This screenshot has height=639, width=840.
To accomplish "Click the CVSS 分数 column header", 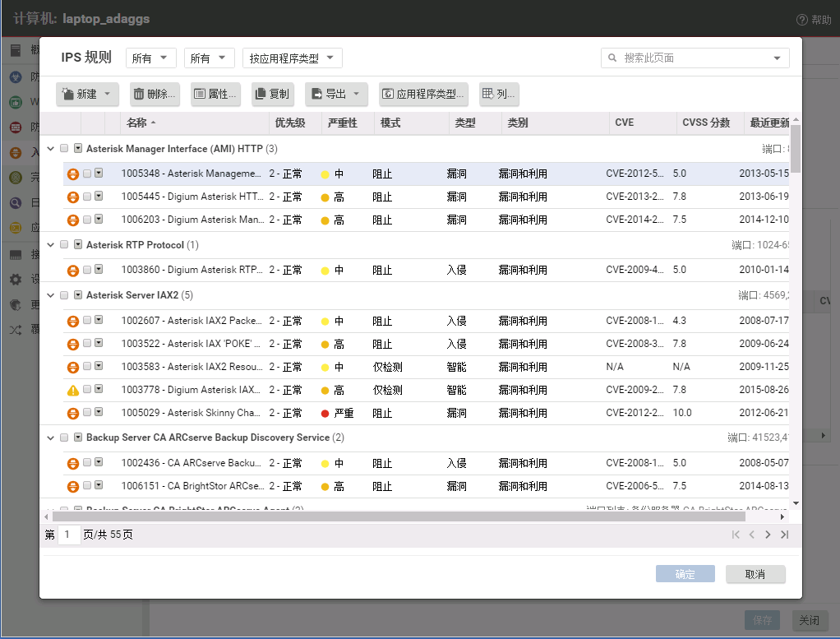I will (706, 123).
